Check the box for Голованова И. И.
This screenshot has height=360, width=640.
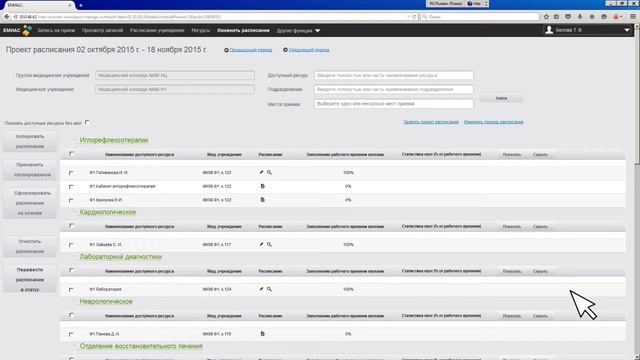click(71, 173)
